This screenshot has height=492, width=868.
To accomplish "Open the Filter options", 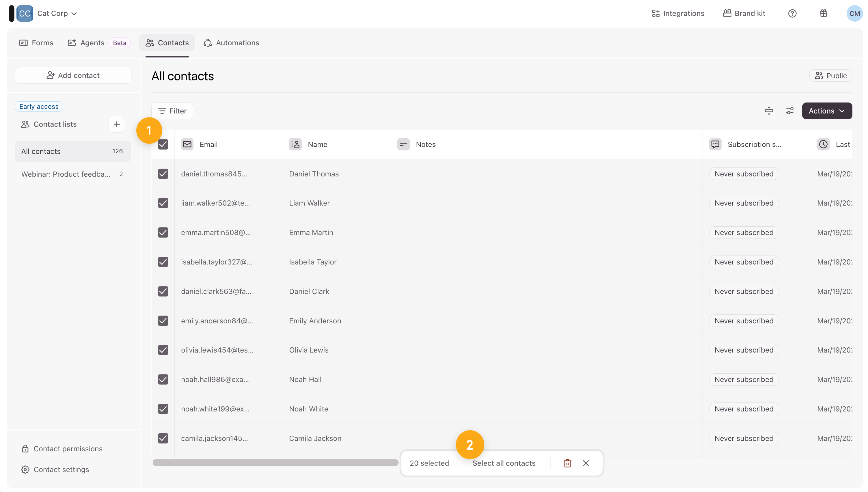I will (172, 111).
